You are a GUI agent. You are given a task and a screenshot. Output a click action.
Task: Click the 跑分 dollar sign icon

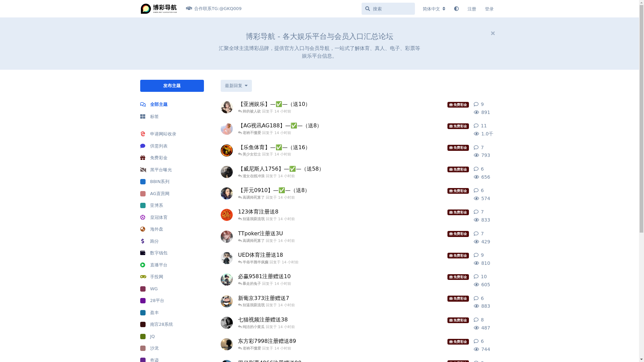[143, 241]
